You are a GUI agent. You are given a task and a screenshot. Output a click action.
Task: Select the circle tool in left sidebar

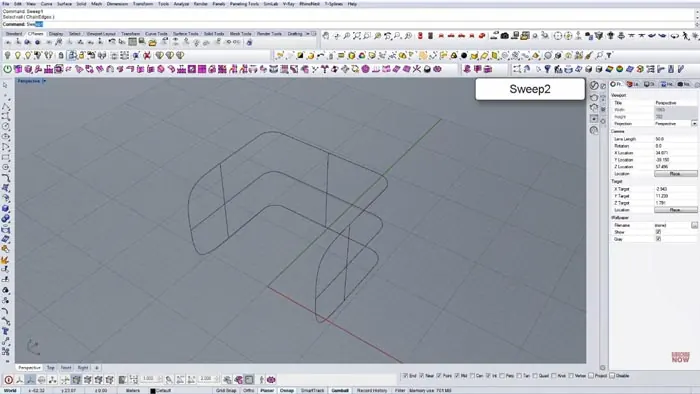tap(5, 127)
